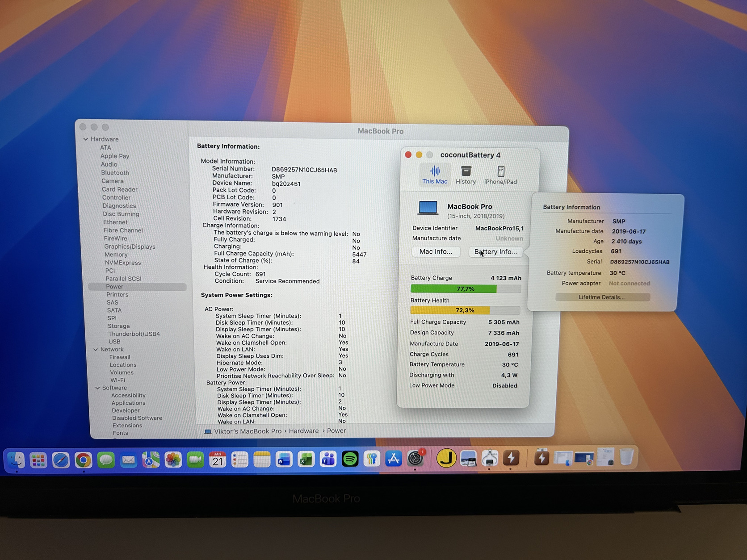Select Bluetooth in the sidebar
This screenshot has width=747, height=560.
[x=115, y=173]
